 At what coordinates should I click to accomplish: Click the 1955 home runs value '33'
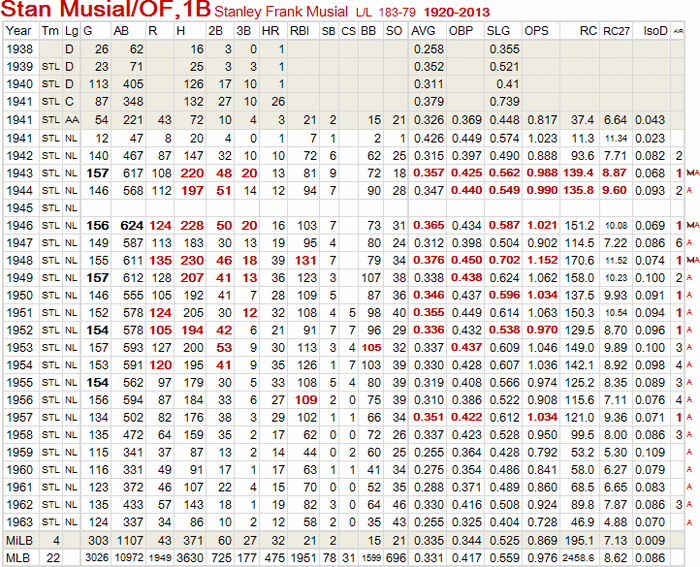click(278, 382)
